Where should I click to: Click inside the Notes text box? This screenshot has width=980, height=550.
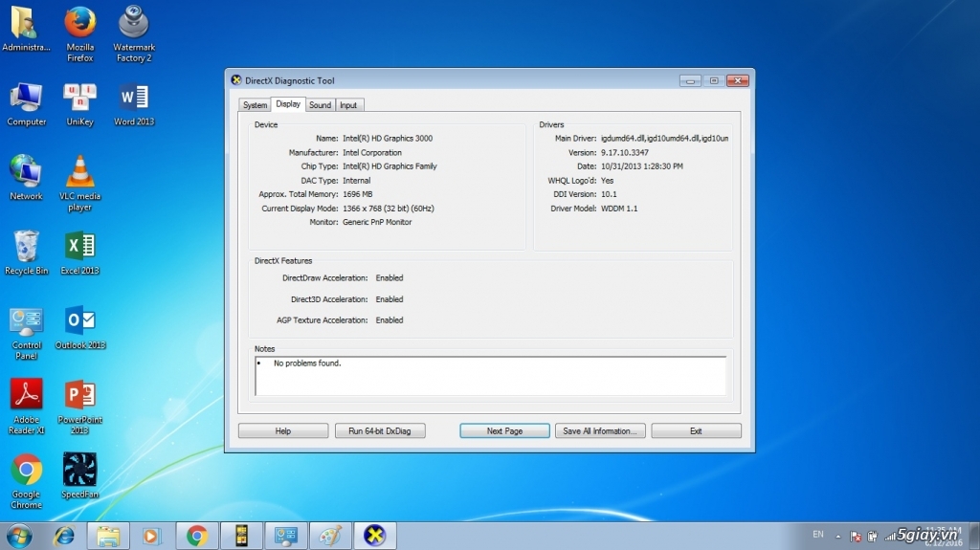click(x=490, y=376)
